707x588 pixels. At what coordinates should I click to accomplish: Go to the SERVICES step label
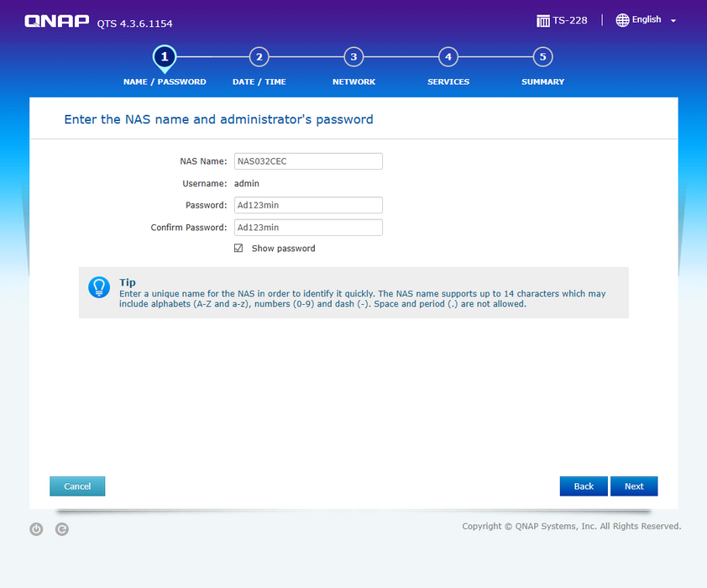pyautogui.click(x=448, y=82)
